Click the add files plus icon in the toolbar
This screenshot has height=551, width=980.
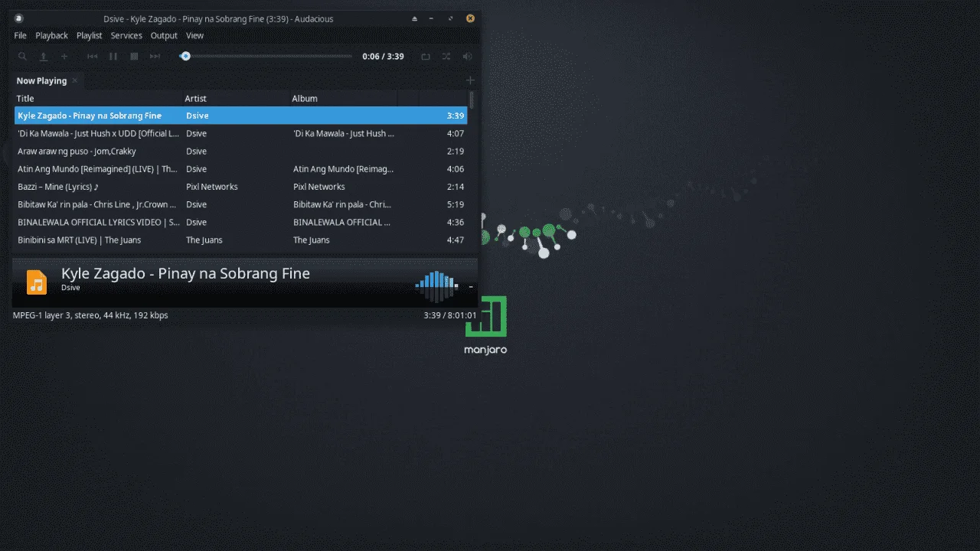[64, 56]
